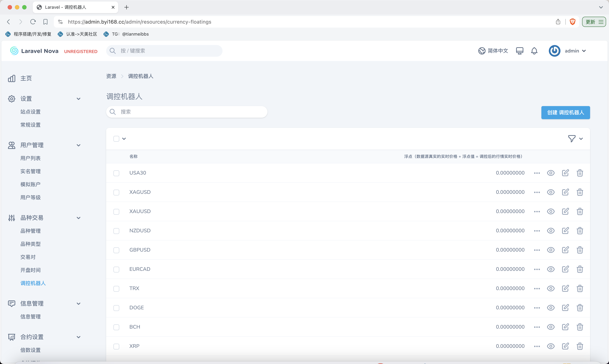Focus the 调控机器人 搜索 field
The height and width of the screenshot is (364, 609).
click(187, 112)
